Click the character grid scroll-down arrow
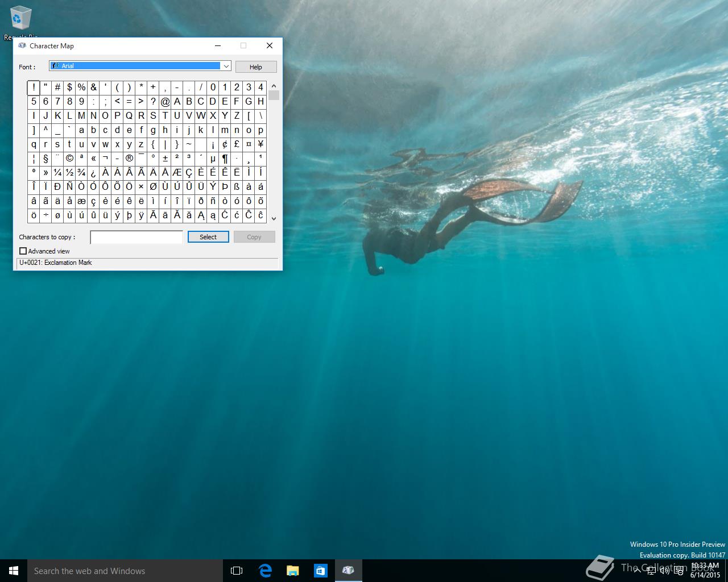 pyautogui.click(x=274, y=218)
